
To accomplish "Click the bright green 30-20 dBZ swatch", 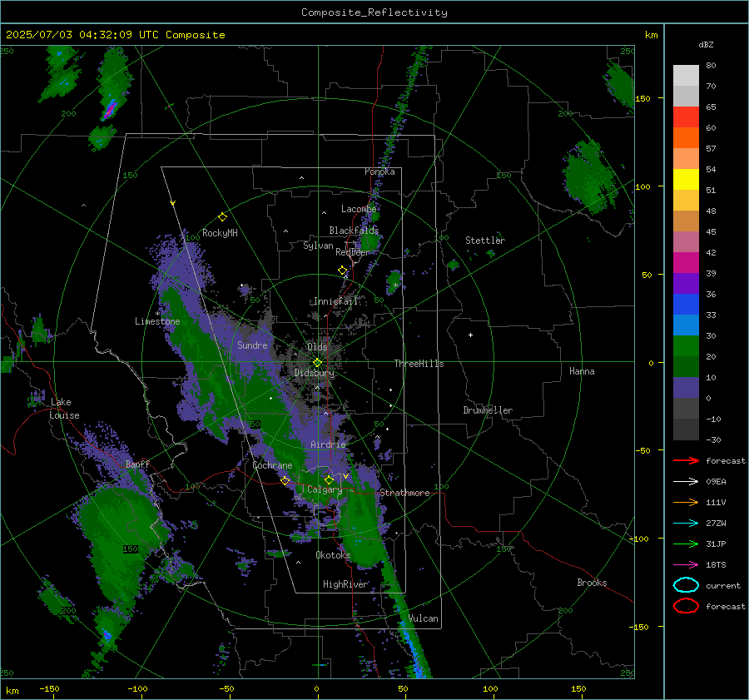I will coord(686,346).
